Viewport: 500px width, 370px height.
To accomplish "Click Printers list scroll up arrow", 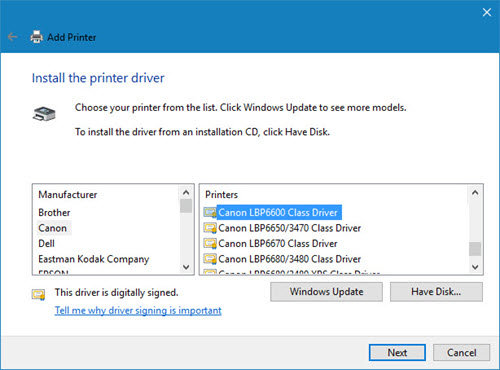I will click(x=475, y=193).
